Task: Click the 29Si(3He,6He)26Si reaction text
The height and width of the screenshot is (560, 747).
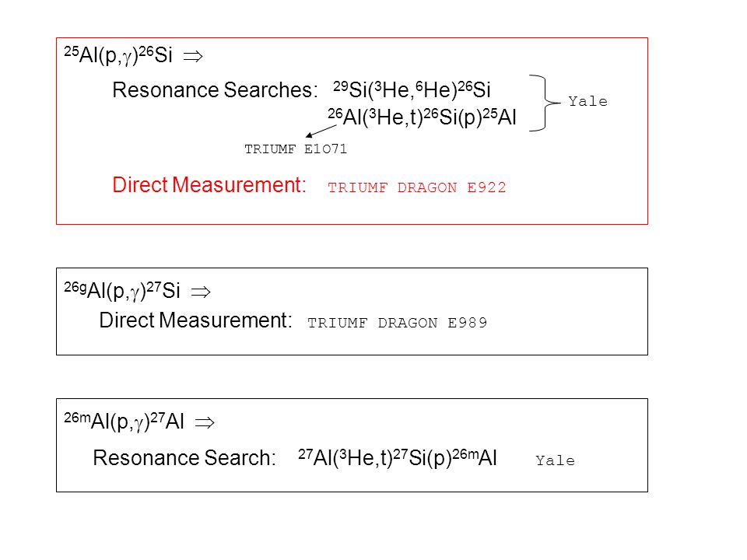Action: pyautogui.click(x=412, y=89)
